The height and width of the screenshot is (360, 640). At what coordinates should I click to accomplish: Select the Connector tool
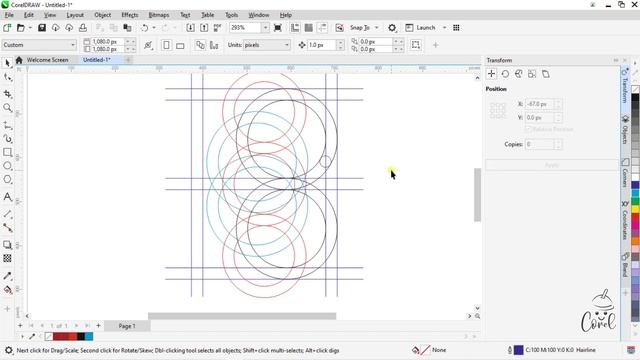(7, 227)
